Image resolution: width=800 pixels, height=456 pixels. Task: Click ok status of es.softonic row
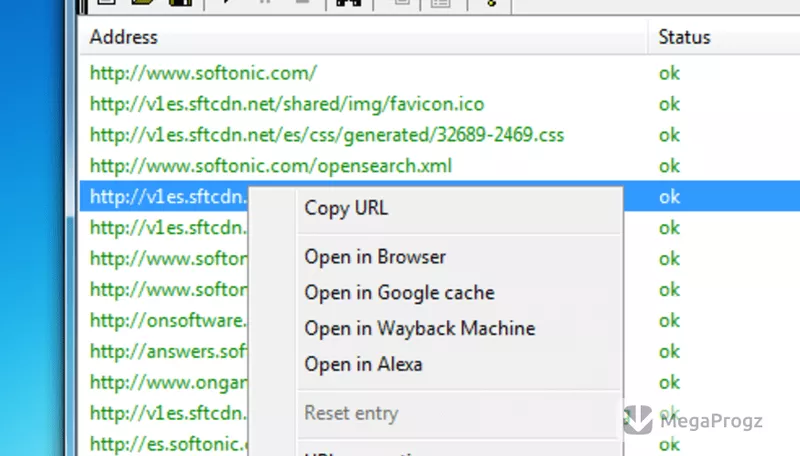[x=669, y=444]
